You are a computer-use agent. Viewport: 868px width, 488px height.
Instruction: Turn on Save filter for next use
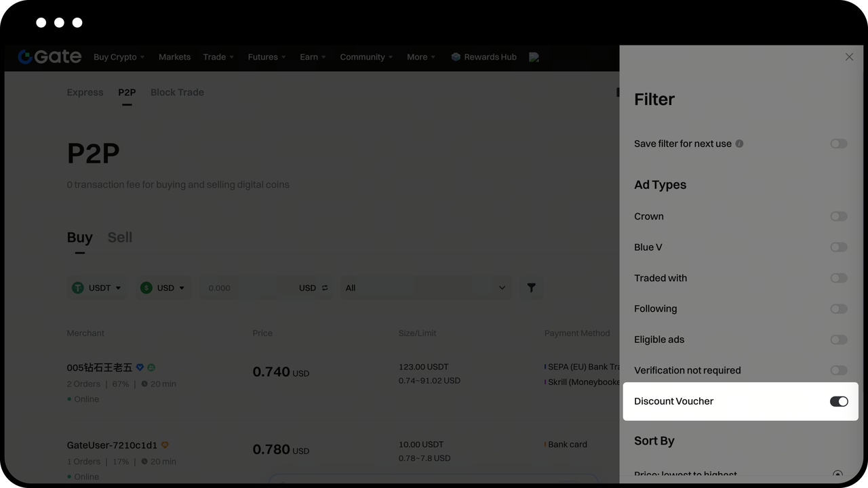(838, 144)
